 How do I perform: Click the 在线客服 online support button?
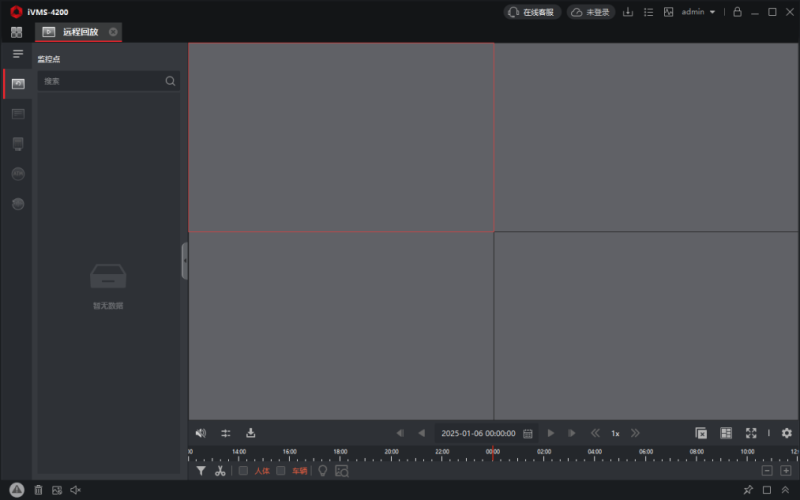pos(531,12)
